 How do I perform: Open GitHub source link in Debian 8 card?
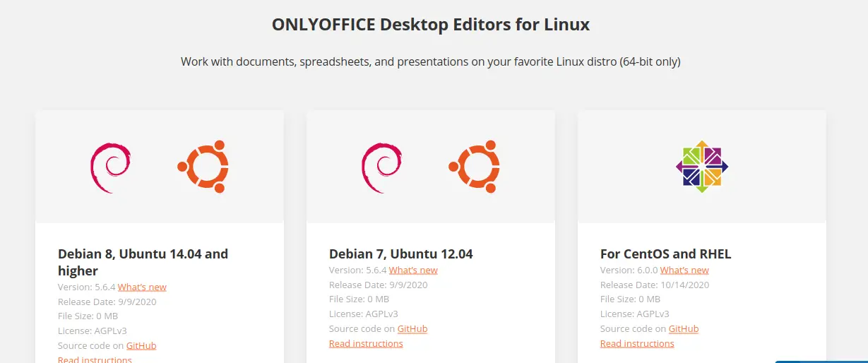[x=141, y=346]
